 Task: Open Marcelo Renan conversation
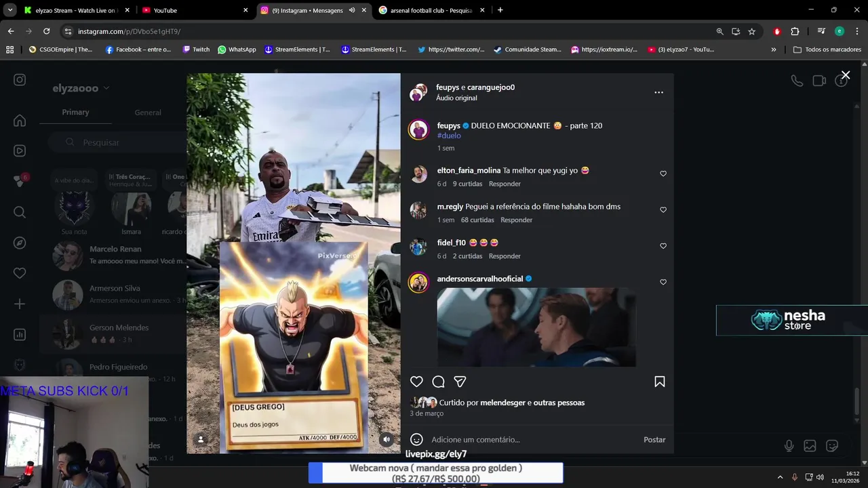[113, 255]
